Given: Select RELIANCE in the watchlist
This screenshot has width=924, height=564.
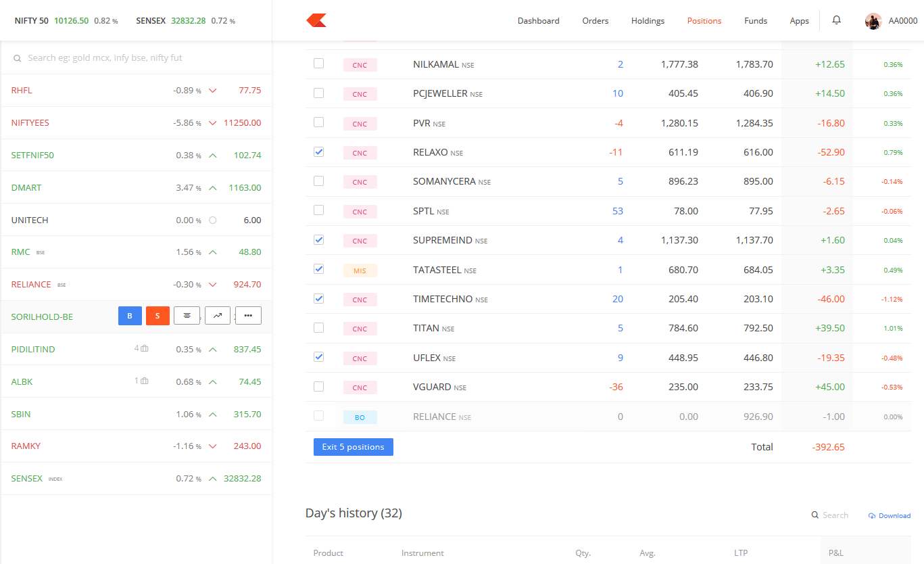Looking at the screenshot, I should (x=137, y=285).
